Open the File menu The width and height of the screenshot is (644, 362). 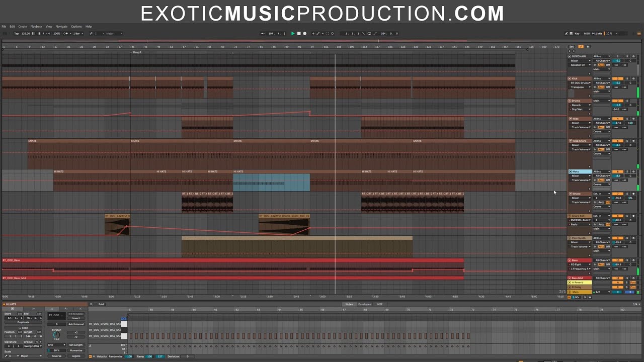pyautogui.click(x=4, y=27)
